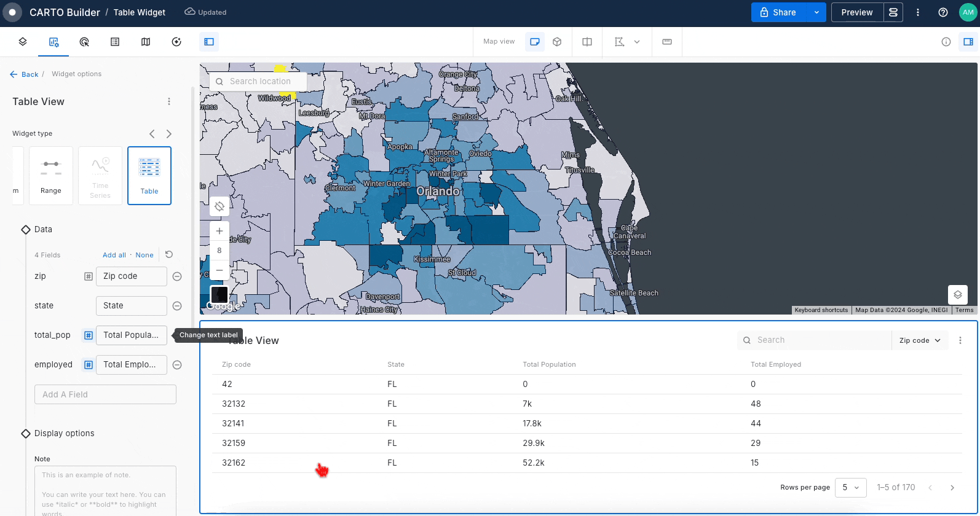The image size is (980, 516).
Task: Switch to 3D map view
Action: coord(557,42)
